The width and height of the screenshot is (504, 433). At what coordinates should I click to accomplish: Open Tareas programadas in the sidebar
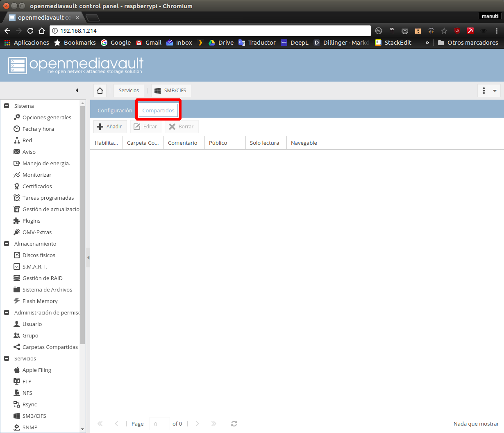tap(48, 198)
